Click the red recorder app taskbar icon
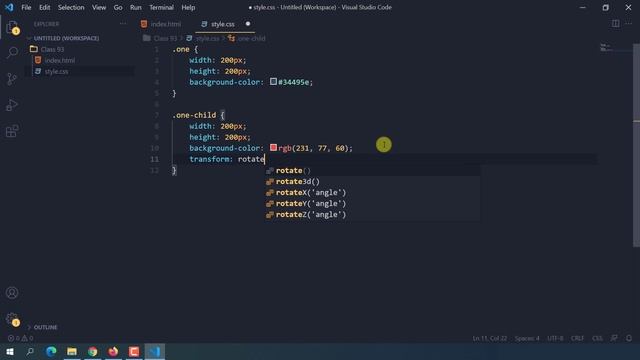This screenshot has height=360, width=640. tap(134, 351)
